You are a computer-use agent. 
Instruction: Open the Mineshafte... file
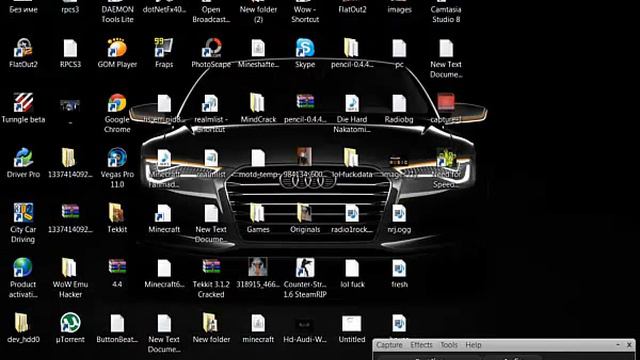258,48
